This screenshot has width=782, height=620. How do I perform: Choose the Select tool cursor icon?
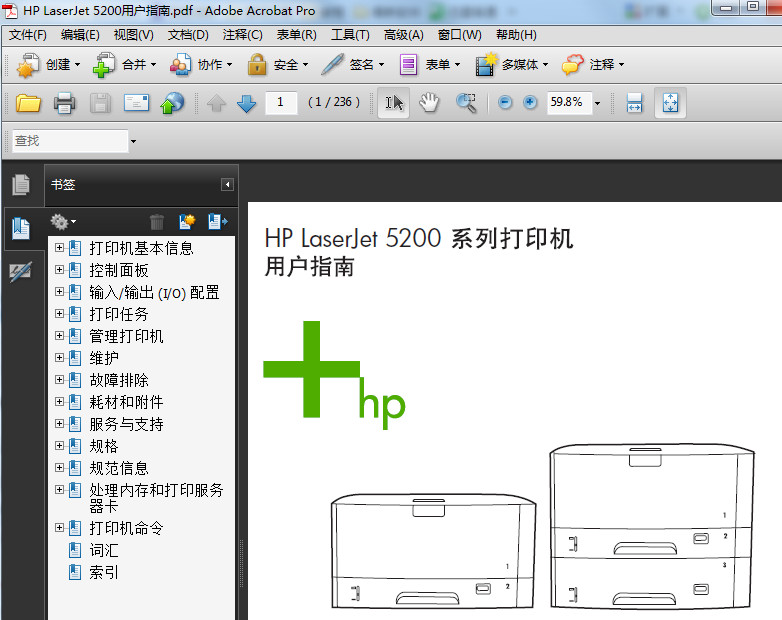(393, 103)
